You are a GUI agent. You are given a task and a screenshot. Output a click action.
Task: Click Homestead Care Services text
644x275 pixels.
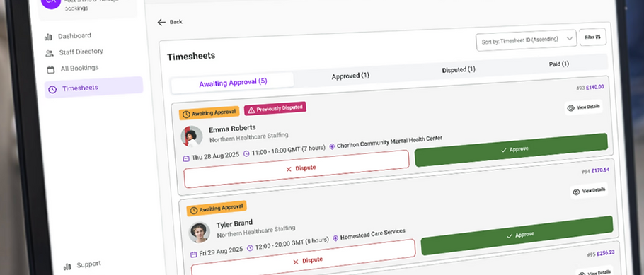pos(372,235)
